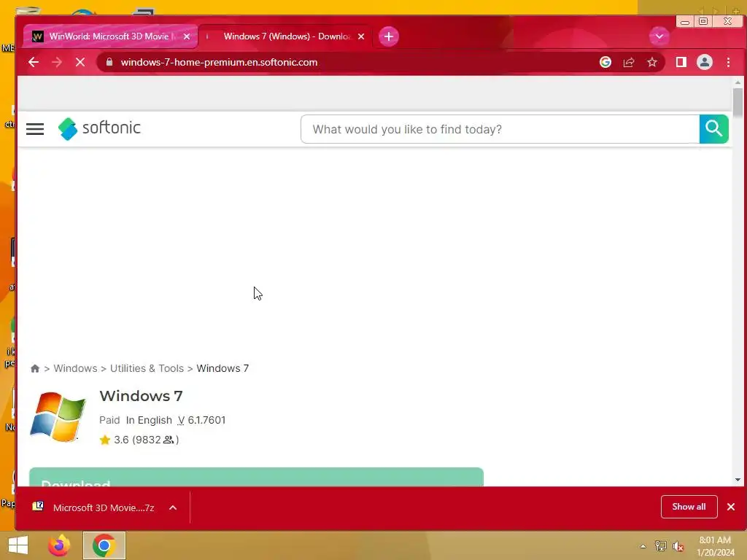
Task: Click the padlock site info icon
Action: (x=109, y=63)
